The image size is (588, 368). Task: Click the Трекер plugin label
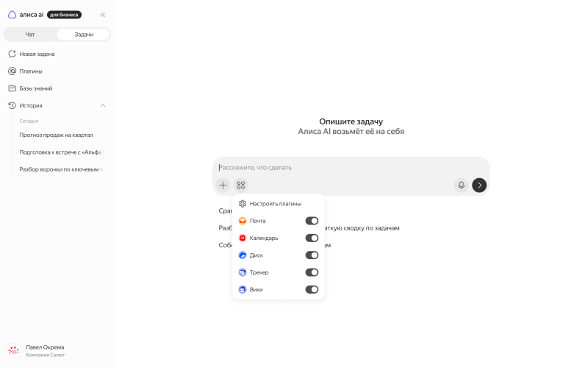(x=259, y=272)
